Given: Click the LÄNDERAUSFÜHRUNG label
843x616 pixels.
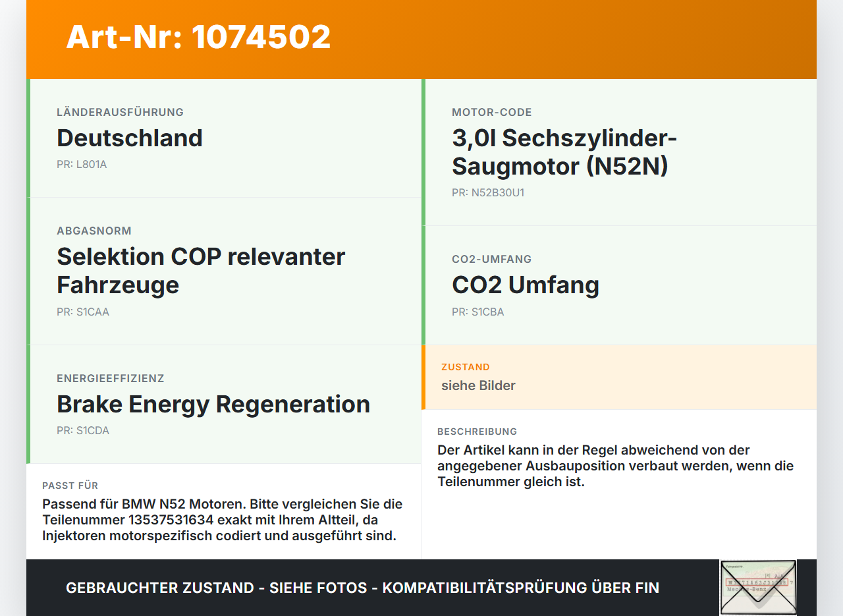Looking at the screenshot, I should point(120,112).
